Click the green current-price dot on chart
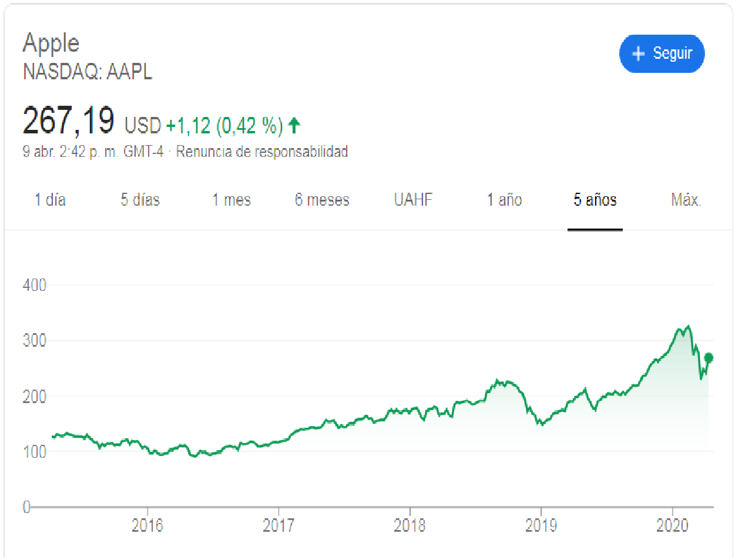This screenshot has height=560, width=752. (x=709, y=358)
